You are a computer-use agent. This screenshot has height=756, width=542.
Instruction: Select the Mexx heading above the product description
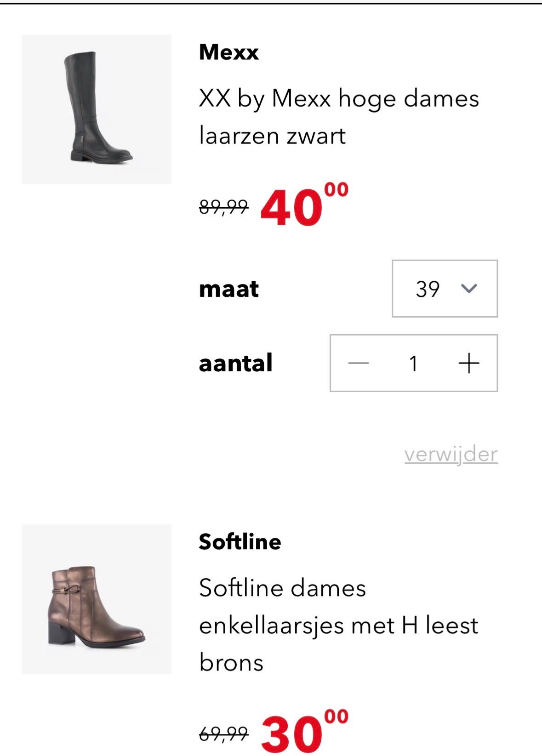[228, 52]
